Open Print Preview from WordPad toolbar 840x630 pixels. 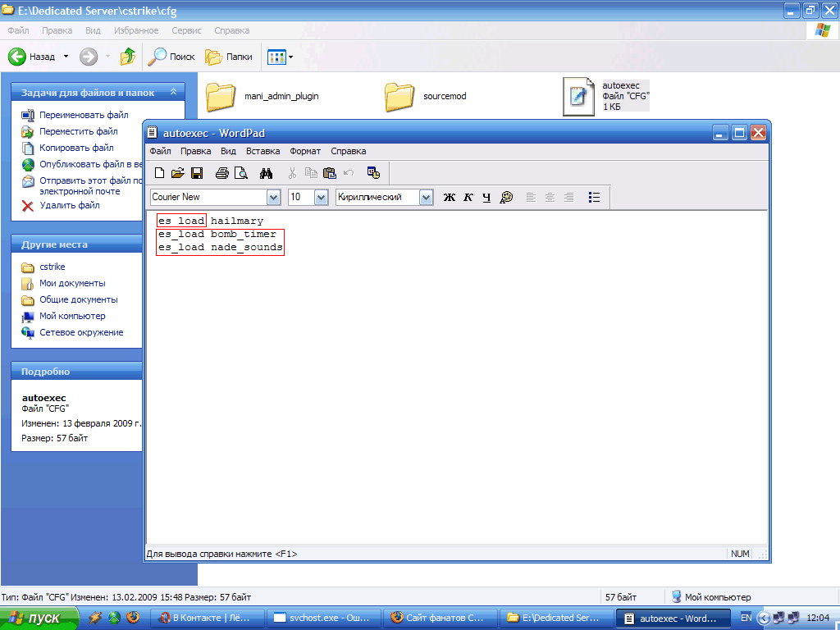click(241, 172)
